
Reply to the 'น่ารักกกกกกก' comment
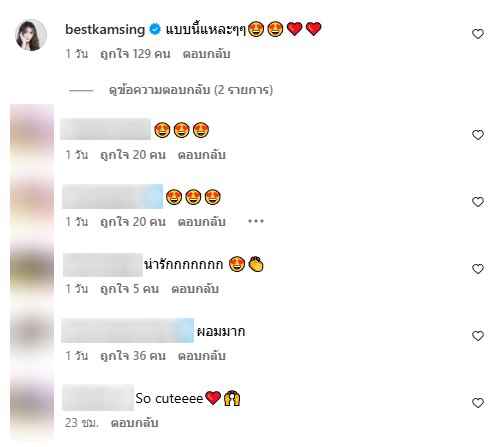tap(195, 289)
